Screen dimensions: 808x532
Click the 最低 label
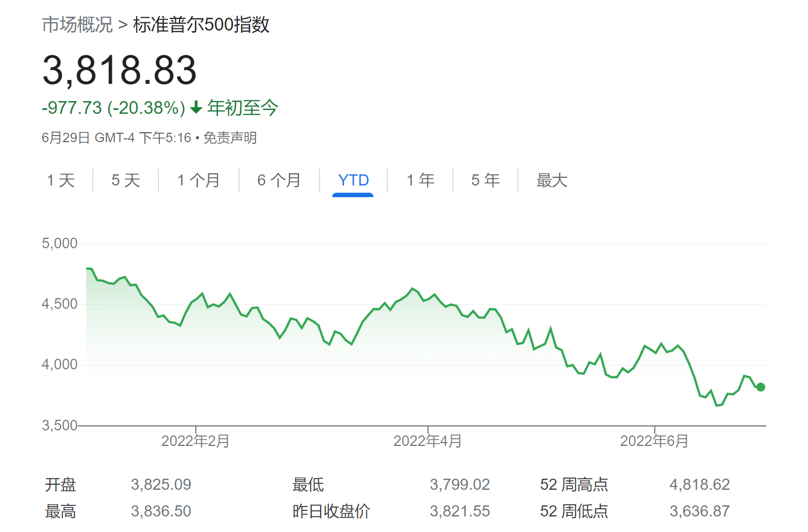(x=308, y=485)
